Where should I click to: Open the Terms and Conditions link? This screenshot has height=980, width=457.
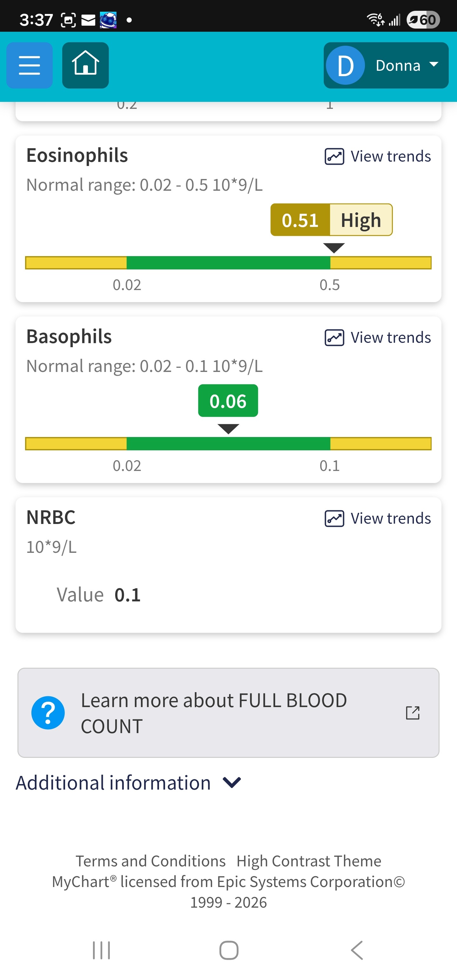tap(150, 861)
